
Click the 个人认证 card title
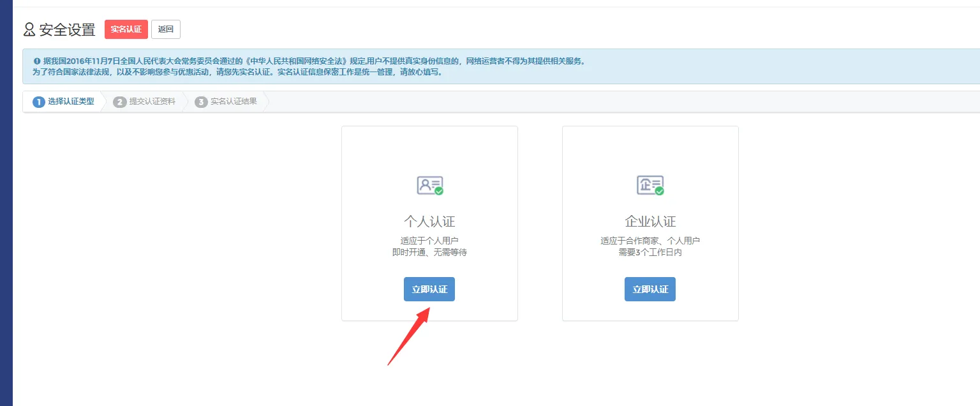(429, 222)
